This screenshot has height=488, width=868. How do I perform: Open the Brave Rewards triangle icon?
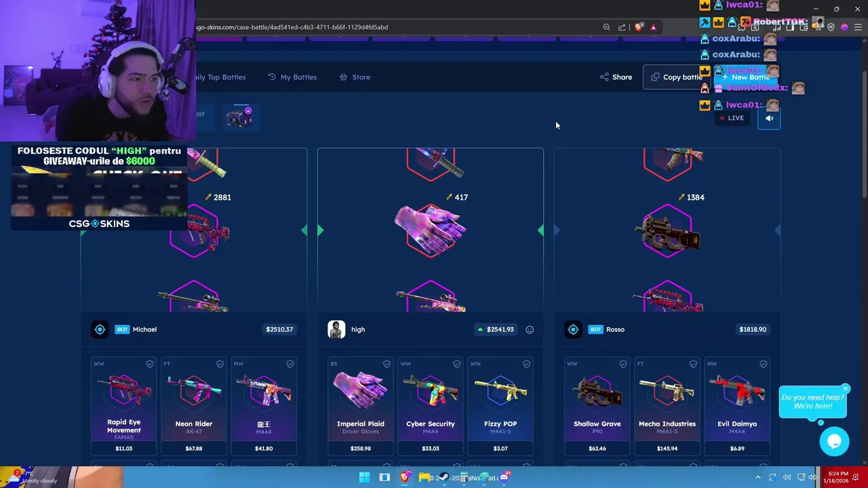(x=653, y=27)
